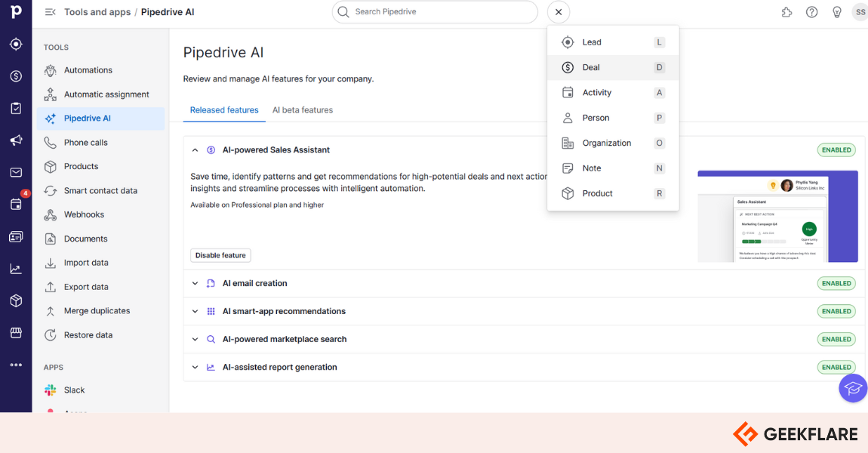
Task: Open Automatic assignment in Tools sidebar
Action: coord(100,94)
